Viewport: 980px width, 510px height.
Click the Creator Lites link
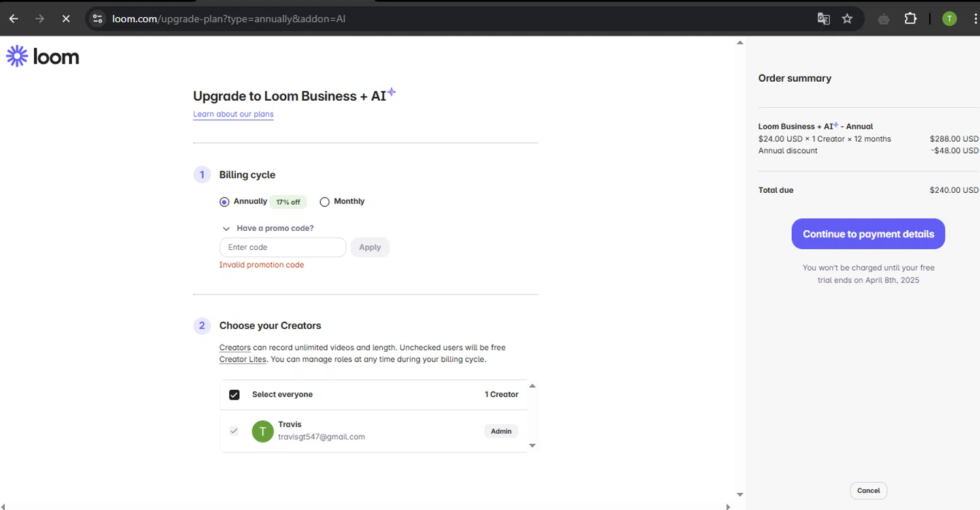pyautogui.click(x=242, y=360)
